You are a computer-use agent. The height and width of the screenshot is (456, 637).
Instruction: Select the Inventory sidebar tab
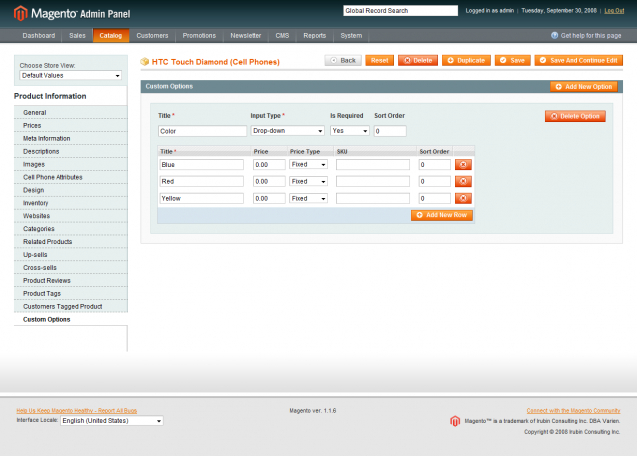(71, 203)
